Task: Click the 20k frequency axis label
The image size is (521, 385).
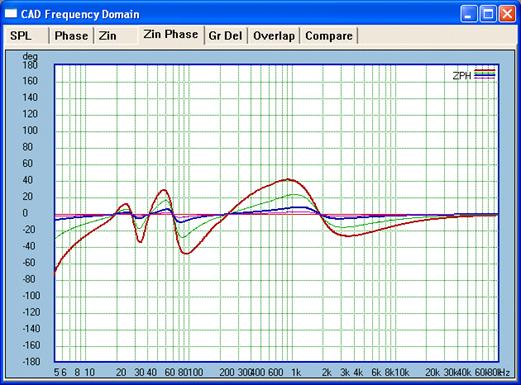Action: [x=432, y=372]
